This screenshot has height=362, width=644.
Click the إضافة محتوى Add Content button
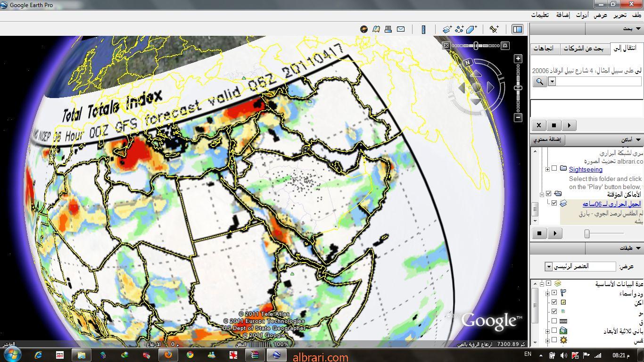coord(547,140)
